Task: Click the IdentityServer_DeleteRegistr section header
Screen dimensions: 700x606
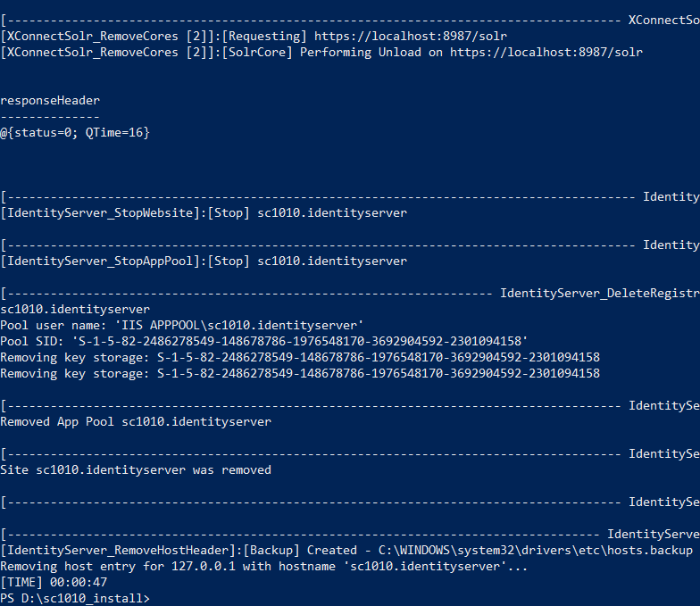Action: click(x=599, y=293)
